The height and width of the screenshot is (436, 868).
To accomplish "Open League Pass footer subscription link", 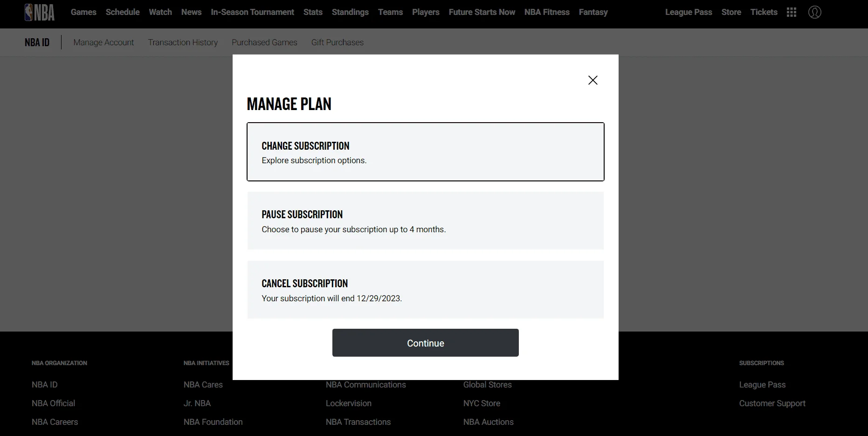I will point(762,385).
